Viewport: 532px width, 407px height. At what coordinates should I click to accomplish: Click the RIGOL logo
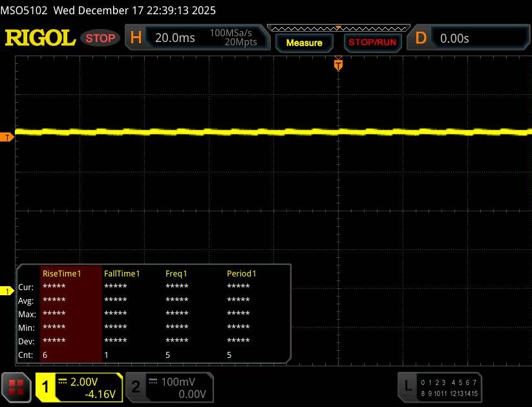[40, 38]
